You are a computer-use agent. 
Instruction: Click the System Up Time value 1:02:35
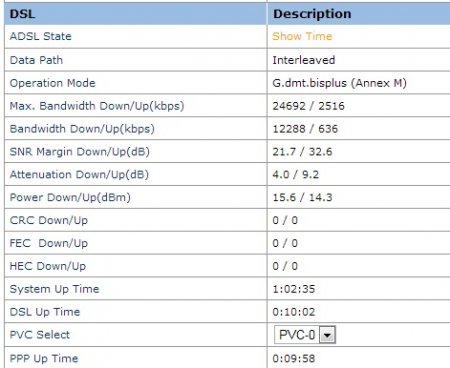click(293, 289)
